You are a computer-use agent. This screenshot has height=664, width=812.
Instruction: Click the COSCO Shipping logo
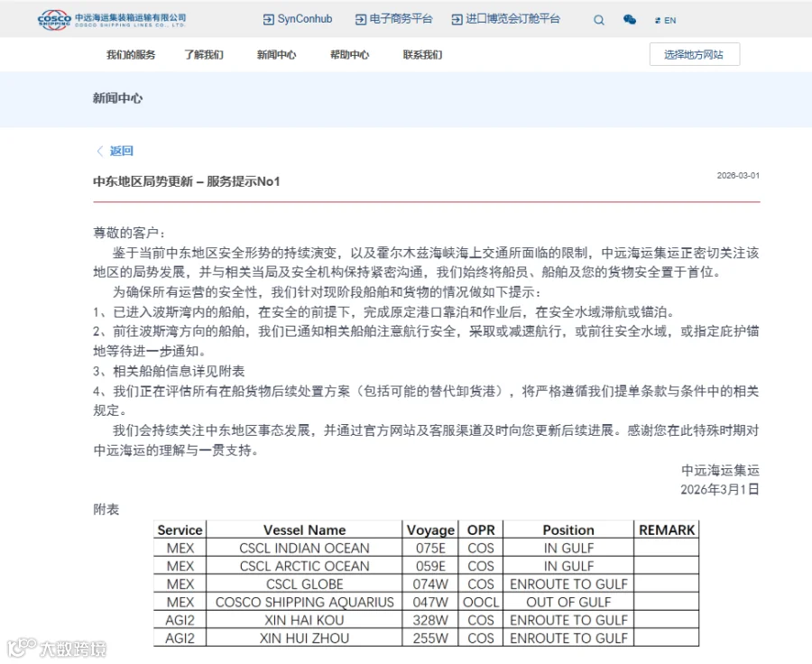pos(111,20)
